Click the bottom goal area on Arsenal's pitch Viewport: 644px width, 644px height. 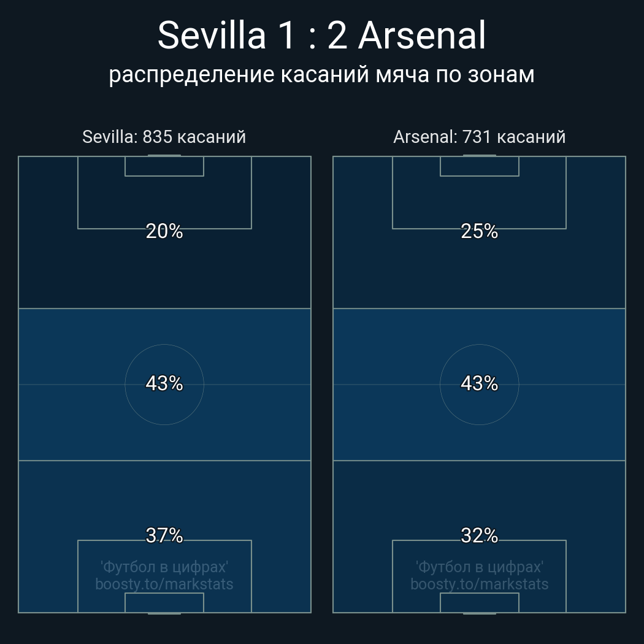[x=479, y=603]
